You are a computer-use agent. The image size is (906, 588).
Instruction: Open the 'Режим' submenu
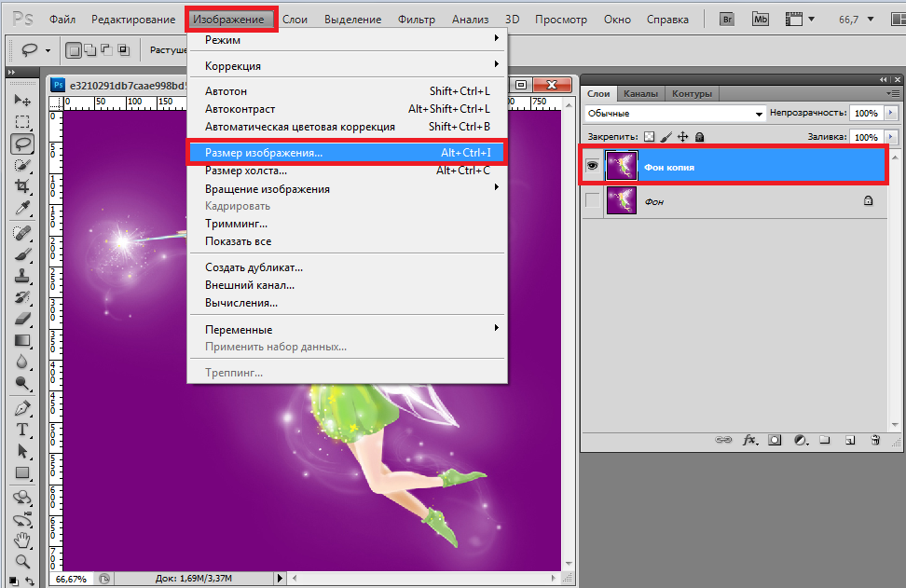(347, 40)
